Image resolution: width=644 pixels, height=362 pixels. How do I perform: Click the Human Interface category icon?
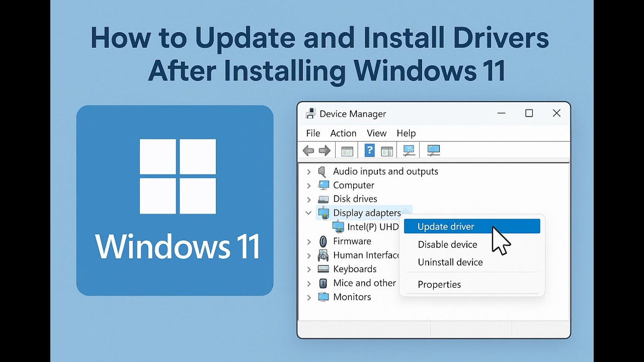[x=323, y=255]
